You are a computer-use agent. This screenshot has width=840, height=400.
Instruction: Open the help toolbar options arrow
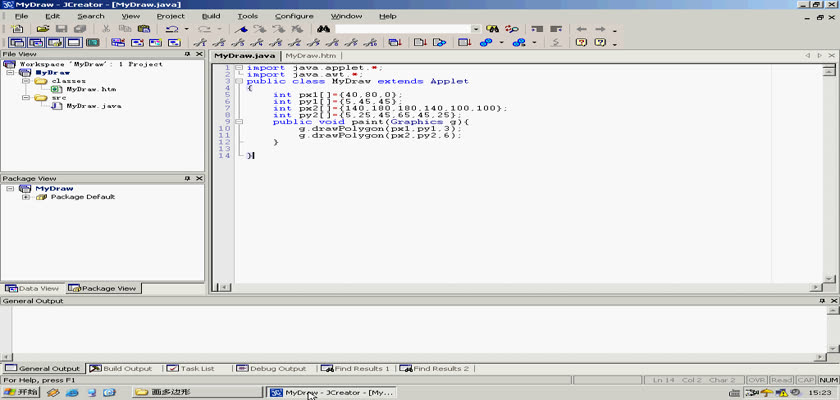[x=615, y=43]
